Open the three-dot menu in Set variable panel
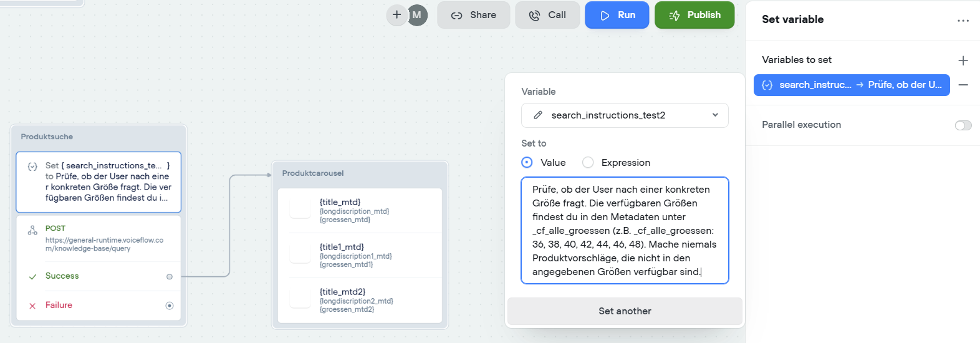980x343 pixels. click(x=963, y=20)
